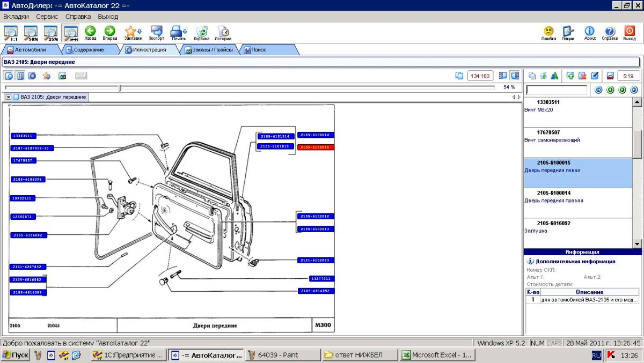
Task: Jump to the last part record
Action: [x=634, y=90]
